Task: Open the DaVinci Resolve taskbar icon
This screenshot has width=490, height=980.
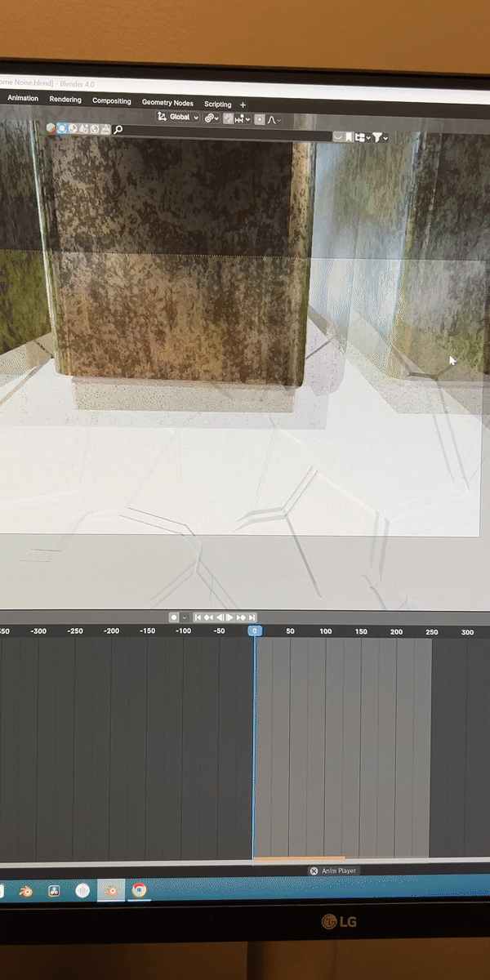Action: click(x=55, y=891)
